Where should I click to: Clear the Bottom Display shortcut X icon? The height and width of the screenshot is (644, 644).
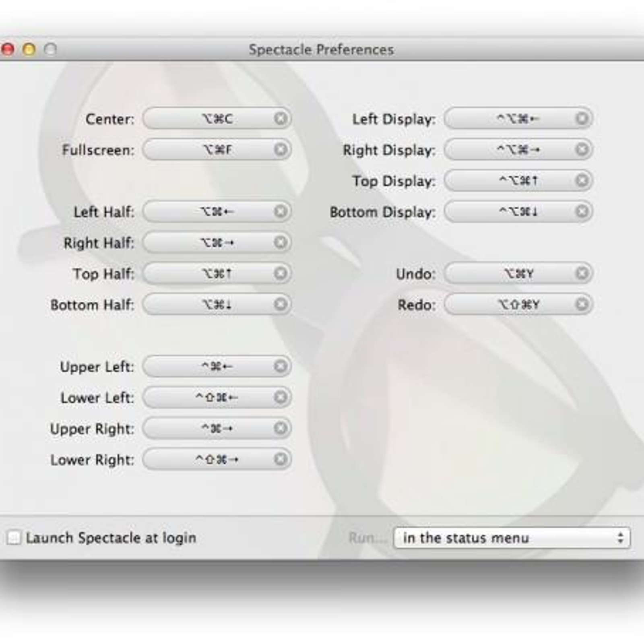pyautogui.click(x=582, y=211)
